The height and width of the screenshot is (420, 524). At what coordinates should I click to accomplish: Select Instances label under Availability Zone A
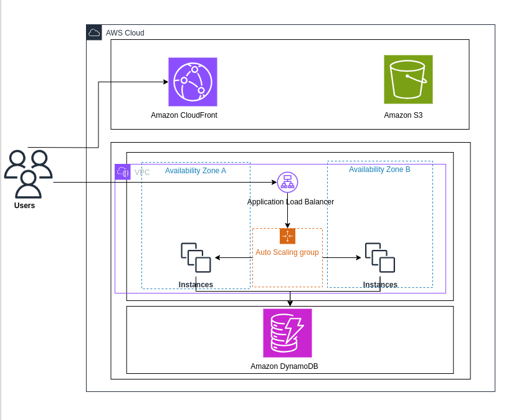[196, 285]
